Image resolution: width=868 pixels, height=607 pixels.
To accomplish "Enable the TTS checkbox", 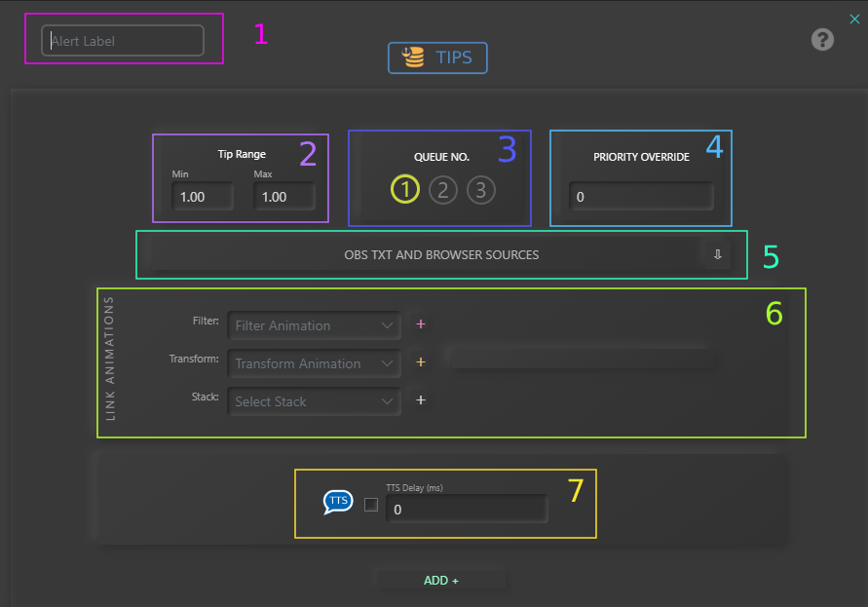I will [x=371, y=505].
